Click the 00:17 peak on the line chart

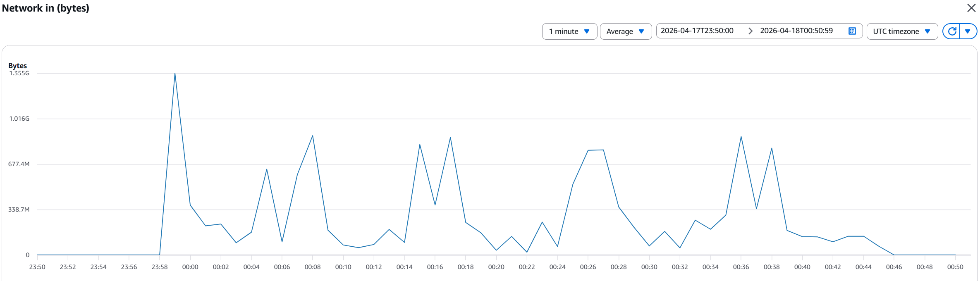(450, 137)
